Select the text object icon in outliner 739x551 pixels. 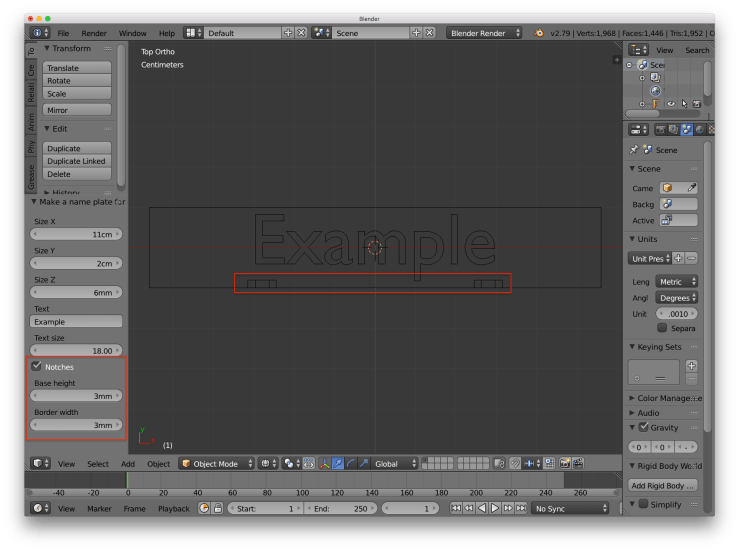tap(656, 104)
